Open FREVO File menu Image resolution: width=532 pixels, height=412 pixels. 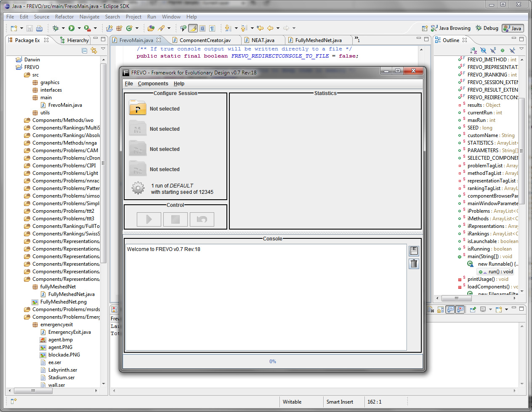[x=129, y=84]
